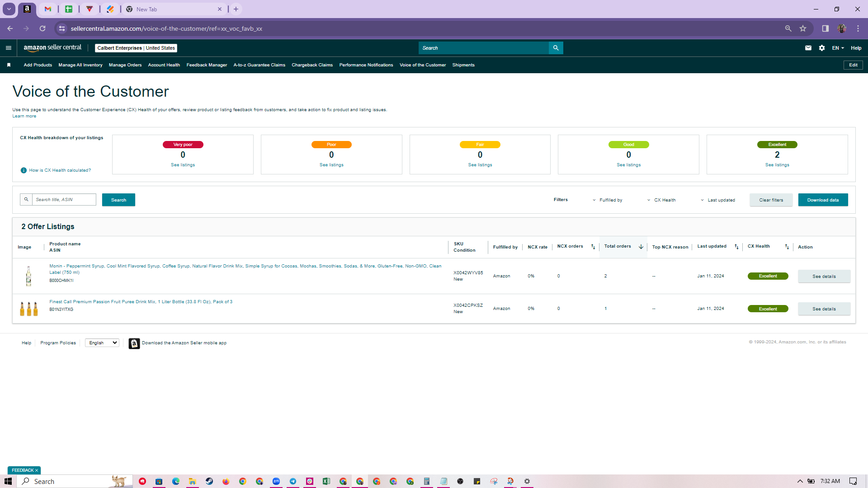The width and height of the screenshot is (868, 488).
Task: Open A-to-z Guarantee Claims
Action: [x=259, y=65]
